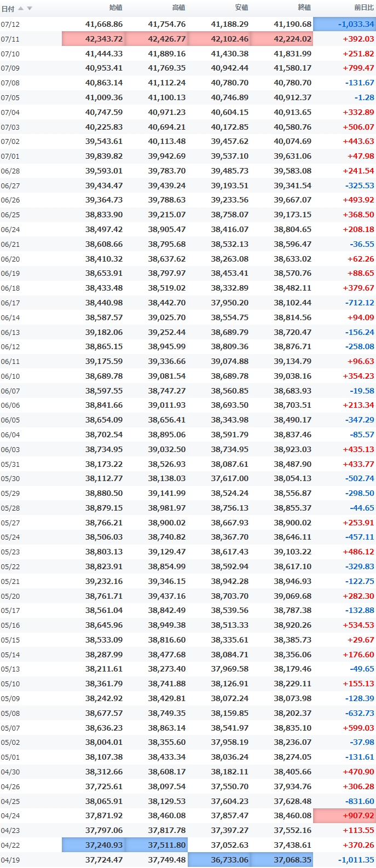The image size is (376, 868).
Task: Click change value +47.98
Action: [x=361, y=156]
